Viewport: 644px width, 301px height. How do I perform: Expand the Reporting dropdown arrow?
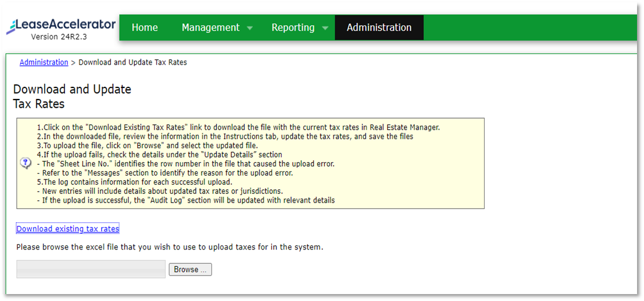pyautogui.click(x=325, y=28)
